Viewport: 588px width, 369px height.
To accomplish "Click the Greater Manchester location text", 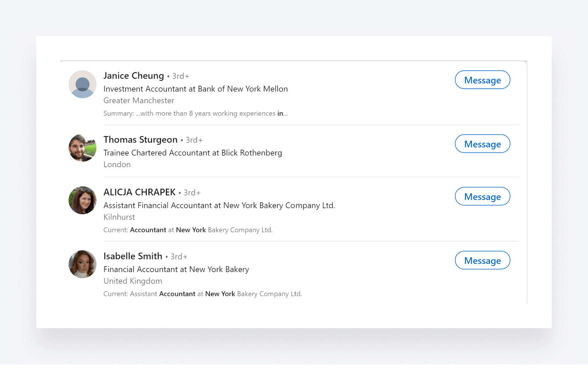I will pos(139,101).
